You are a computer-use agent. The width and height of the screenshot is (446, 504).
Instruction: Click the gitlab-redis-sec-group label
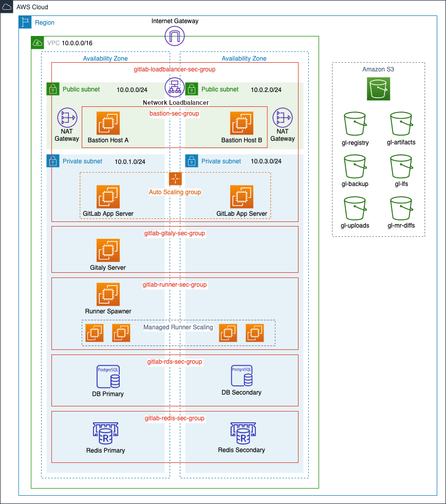(174, 418)
